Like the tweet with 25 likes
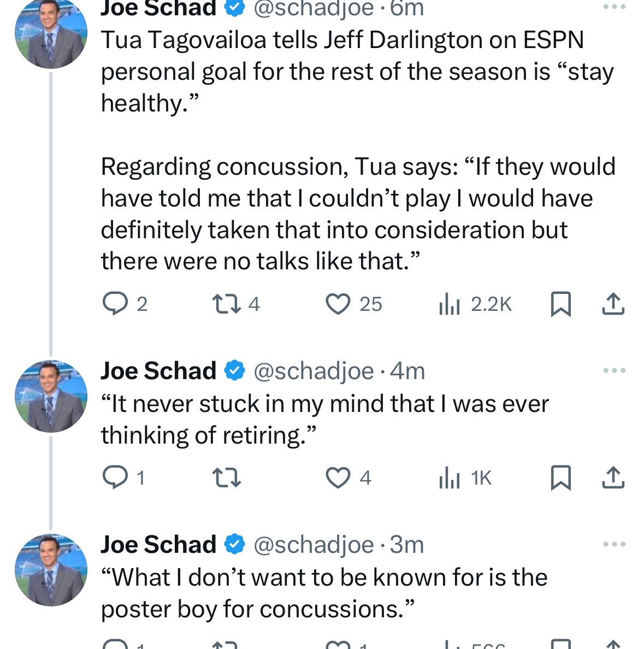 pos(338,304)
